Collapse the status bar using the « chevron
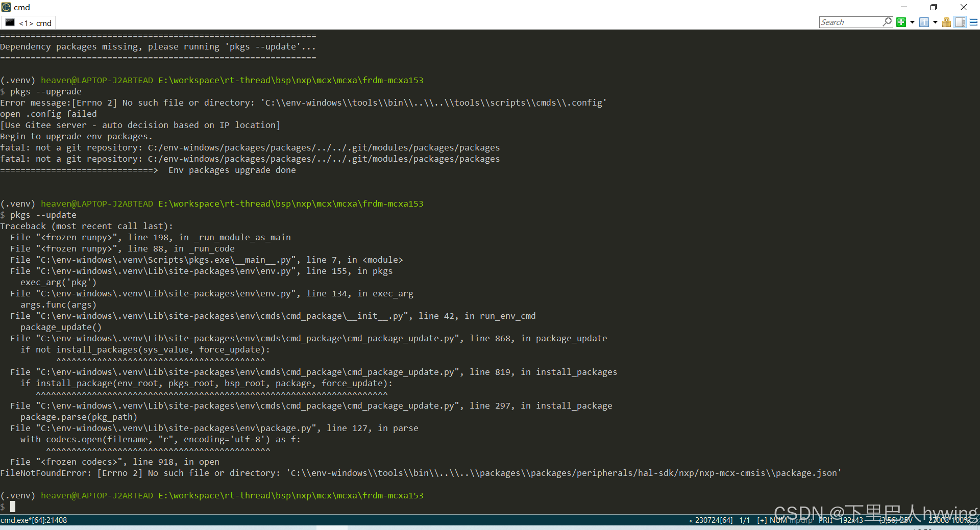980x530 pixels. pos(691,520)
